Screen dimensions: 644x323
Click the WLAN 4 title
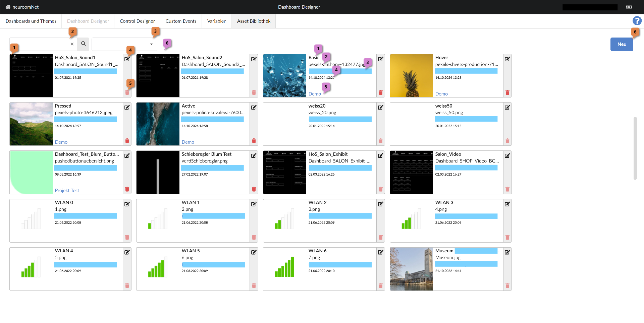[64, 251]
